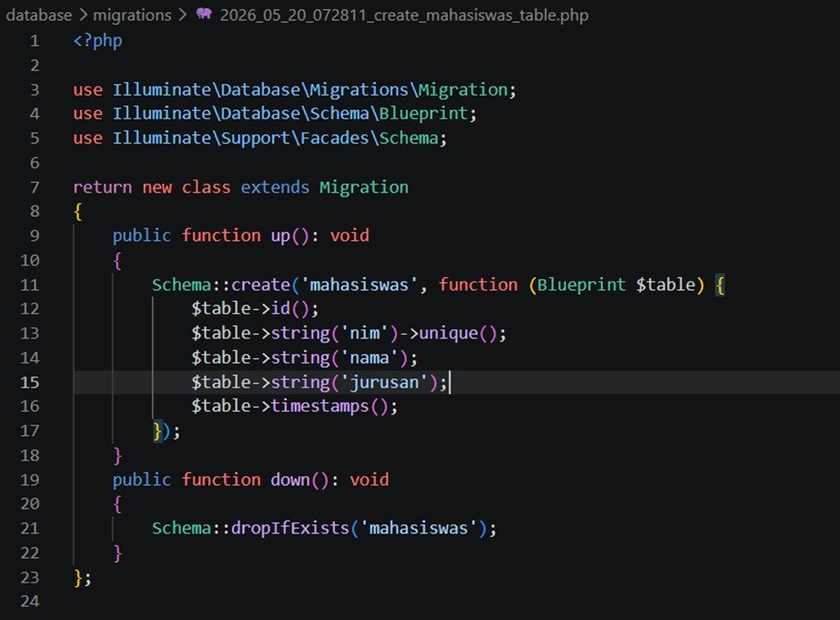Click 'create' method call on line 11

pos(260,284)
